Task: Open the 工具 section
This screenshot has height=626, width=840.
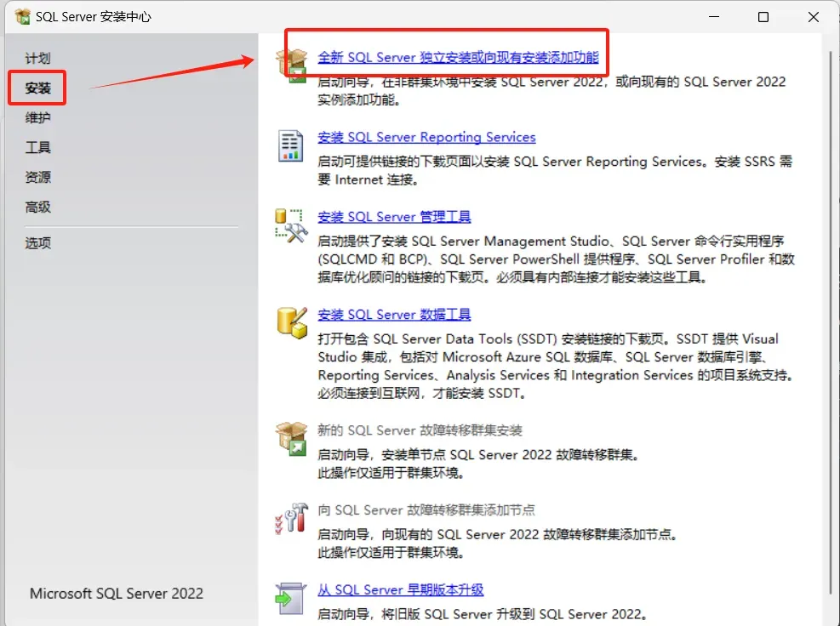Action: [x=37, y=147]
